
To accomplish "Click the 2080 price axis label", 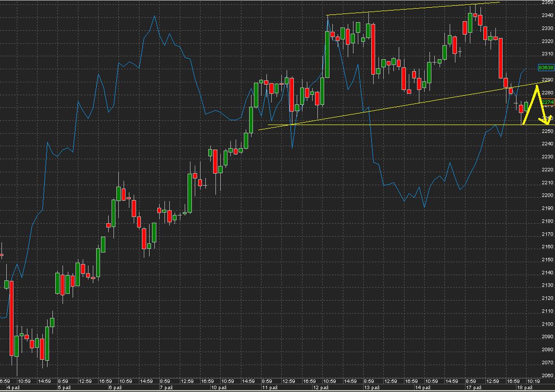I will pyautogui.click(x=547, y=350).
